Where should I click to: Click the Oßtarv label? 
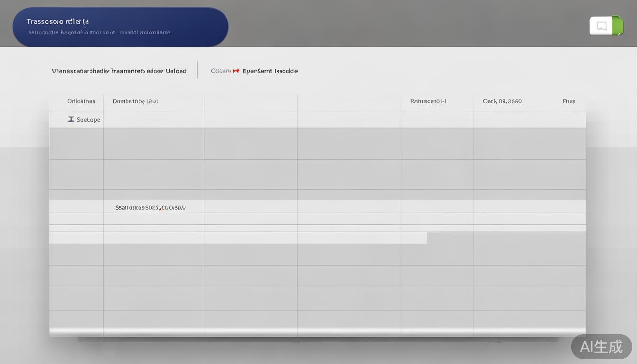(221, 71)
